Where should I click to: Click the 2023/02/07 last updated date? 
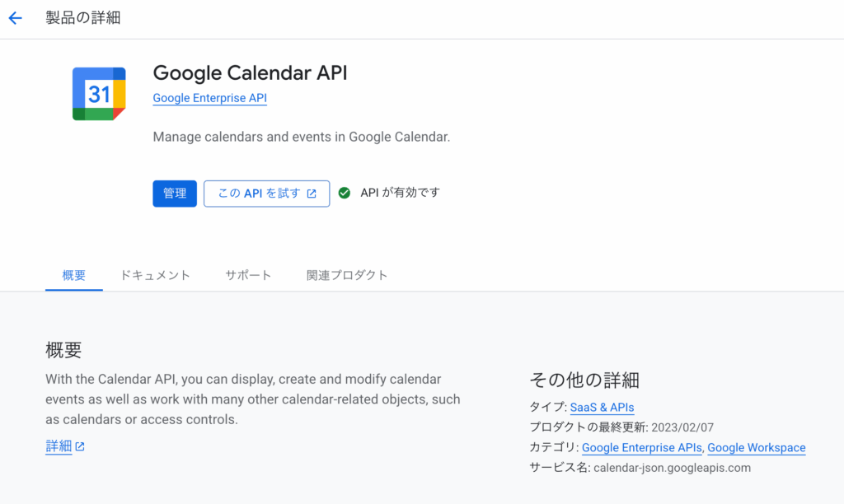click(x=682, y=427)
